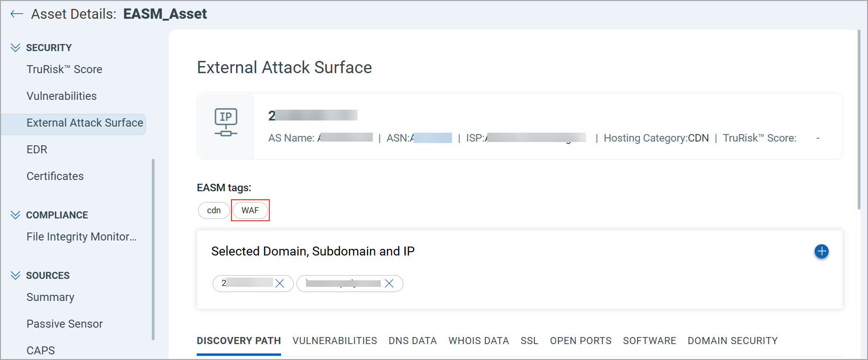Show the OPEN PORTS tab

(x=580, y=341)
